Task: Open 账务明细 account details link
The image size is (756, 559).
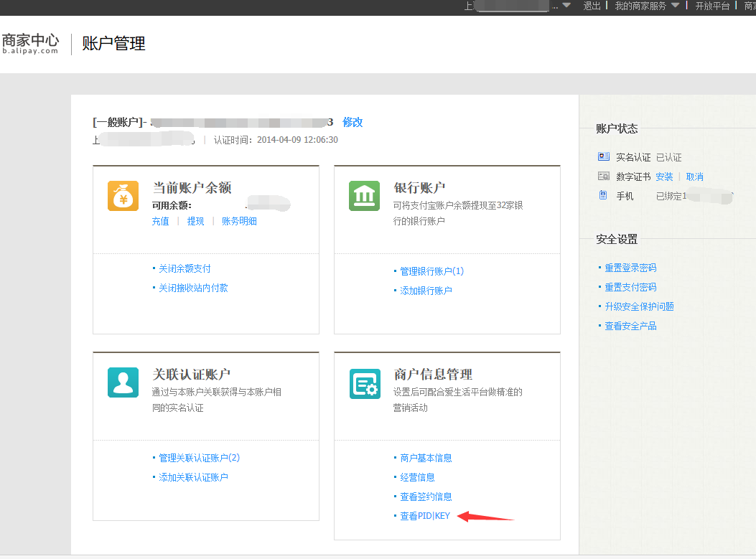Action: click(239, 221)
